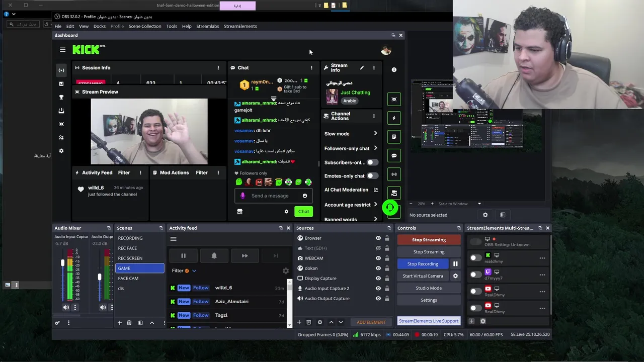Click red Stop Streaming button
The width and height of the screenshot is (644, 362).
coord(429,240)
